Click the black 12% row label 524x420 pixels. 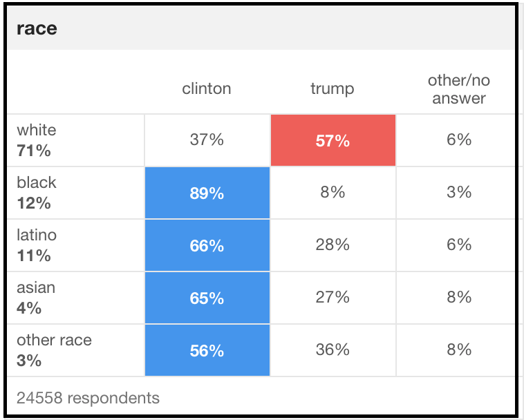[37, 193]
